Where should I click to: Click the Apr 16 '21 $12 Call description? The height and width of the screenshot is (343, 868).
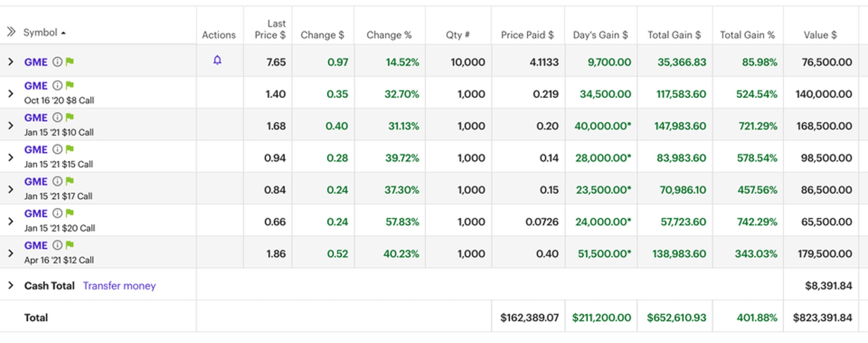[x=59, y=260]
